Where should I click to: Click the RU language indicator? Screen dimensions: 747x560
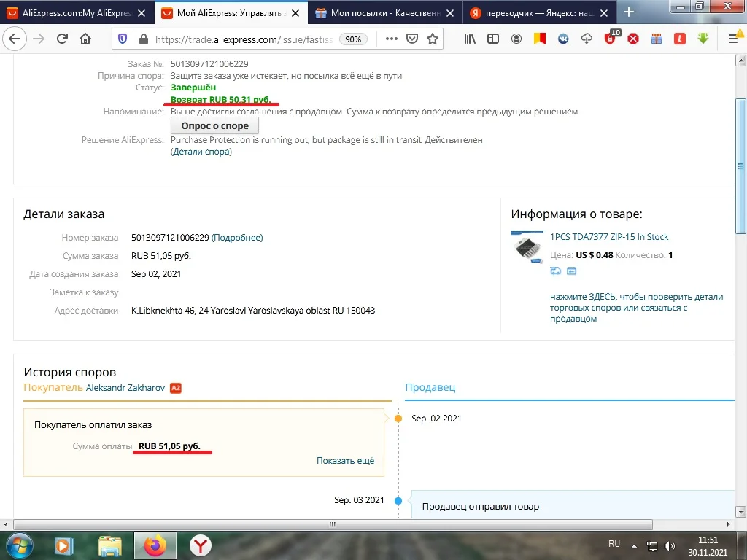point(614,544)
